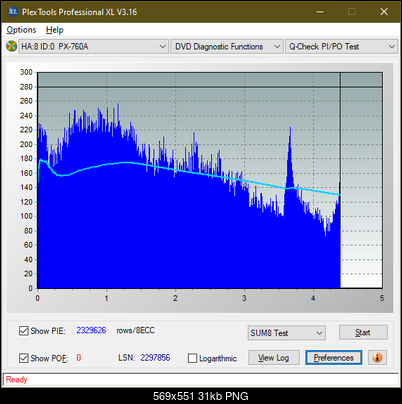The image size is (402, 404).
Task: Click the PlexTools XL title bar icon
Action: [x=12, y=12]
